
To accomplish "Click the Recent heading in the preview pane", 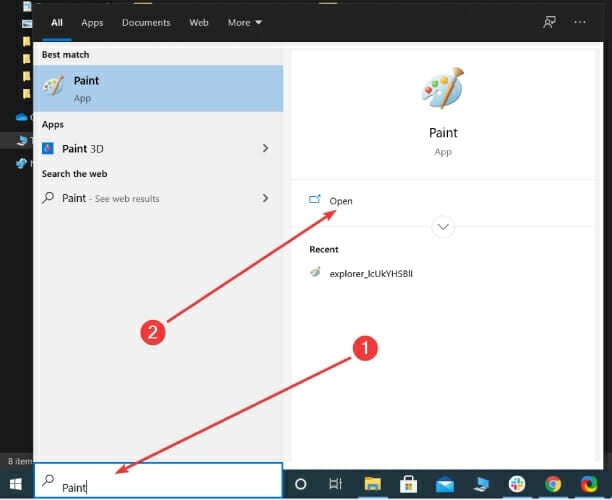I will (x=324, y=249).
